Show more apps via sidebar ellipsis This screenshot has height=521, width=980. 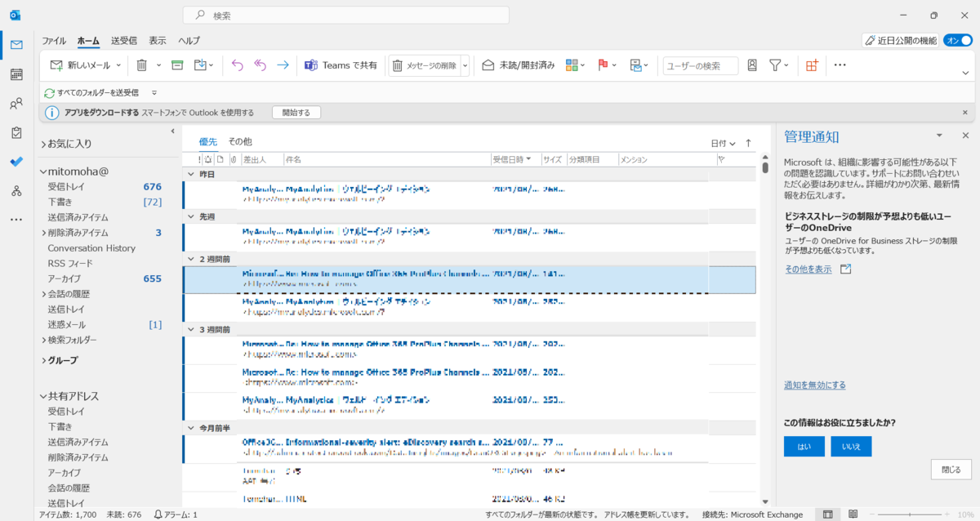point(16,219)
